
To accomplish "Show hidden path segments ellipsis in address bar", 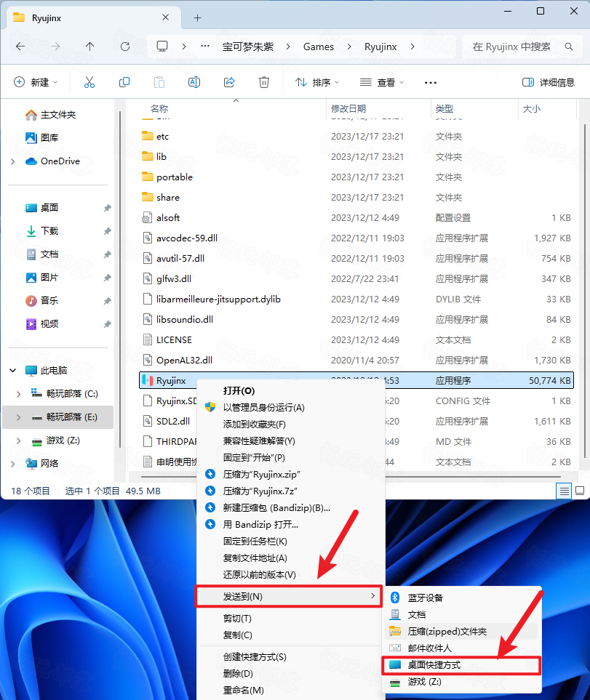I will (x=205, y=47).
